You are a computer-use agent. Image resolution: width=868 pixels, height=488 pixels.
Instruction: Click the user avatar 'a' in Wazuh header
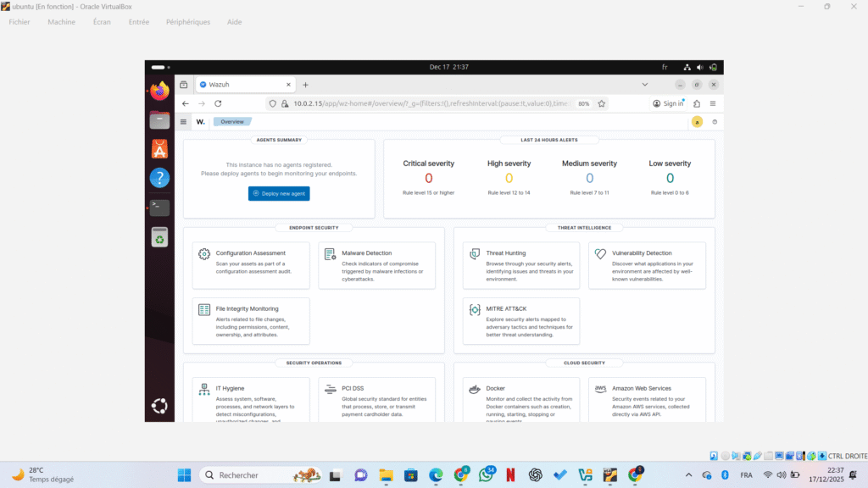697,122
